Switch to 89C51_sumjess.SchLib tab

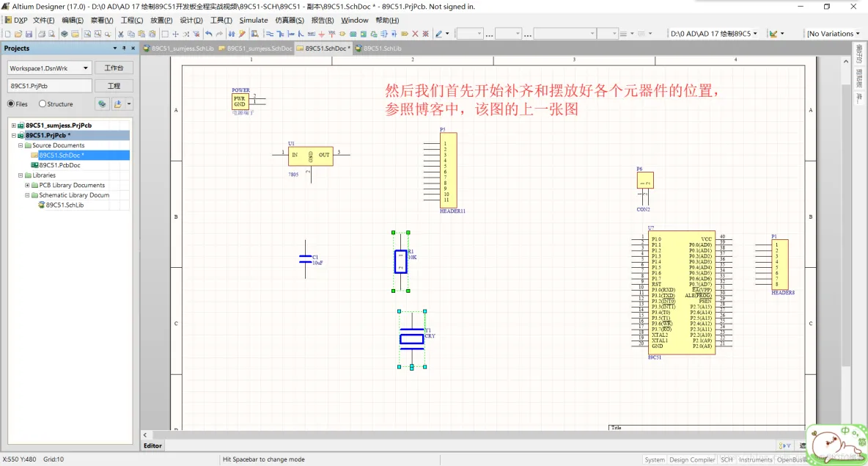(178, 48)
